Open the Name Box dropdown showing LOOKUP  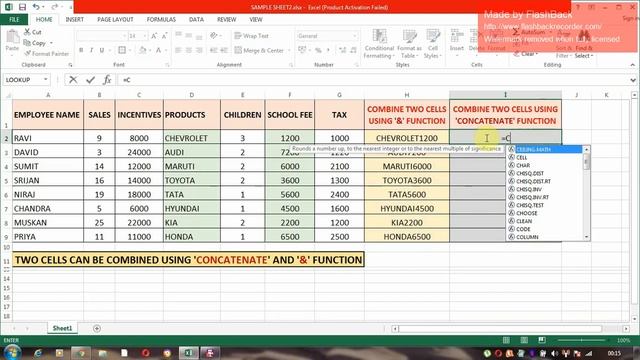tap(46, 80)
